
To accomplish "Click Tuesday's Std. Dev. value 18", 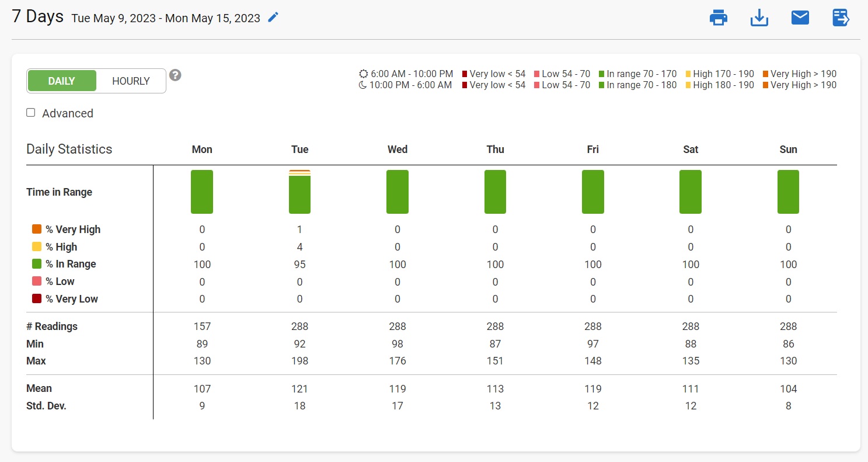I will 299,406.
